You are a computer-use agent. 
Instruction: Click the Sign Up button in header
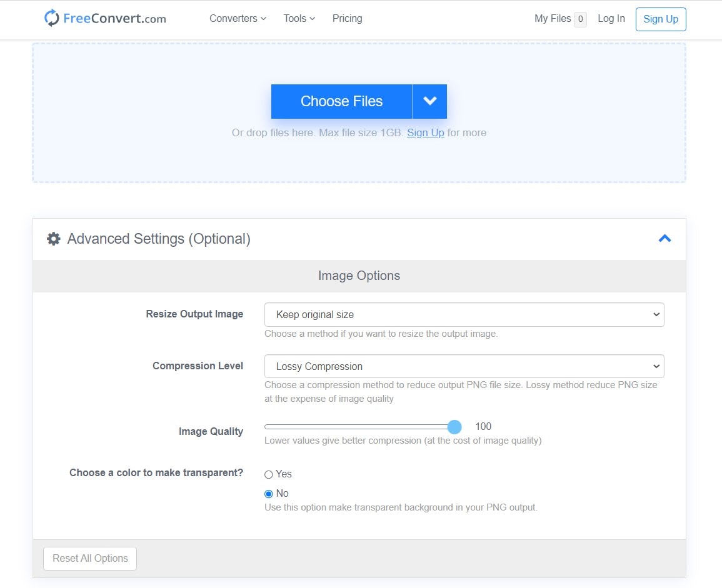pyautogui.click(x=660, y=19)
